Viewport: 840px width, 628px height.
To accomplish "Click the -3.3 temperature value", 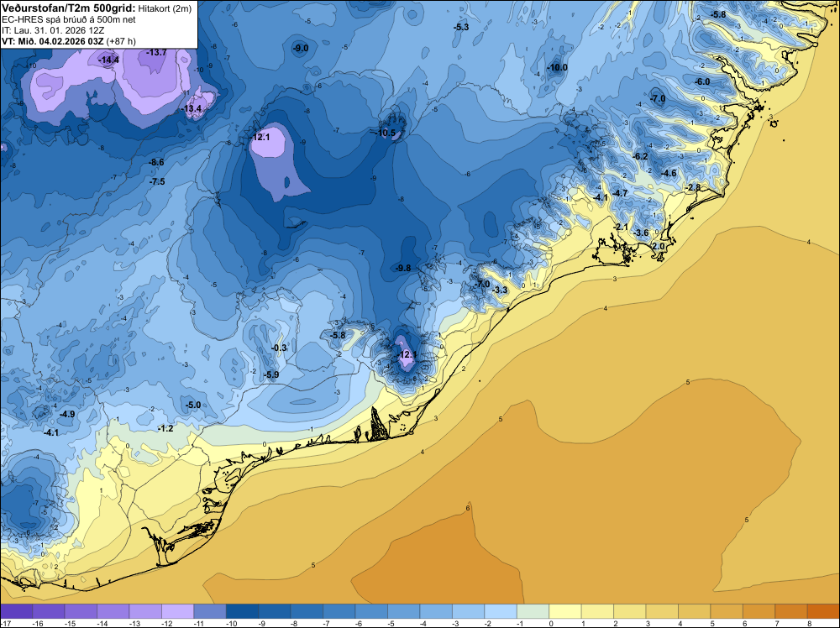I will pos(500,290).
